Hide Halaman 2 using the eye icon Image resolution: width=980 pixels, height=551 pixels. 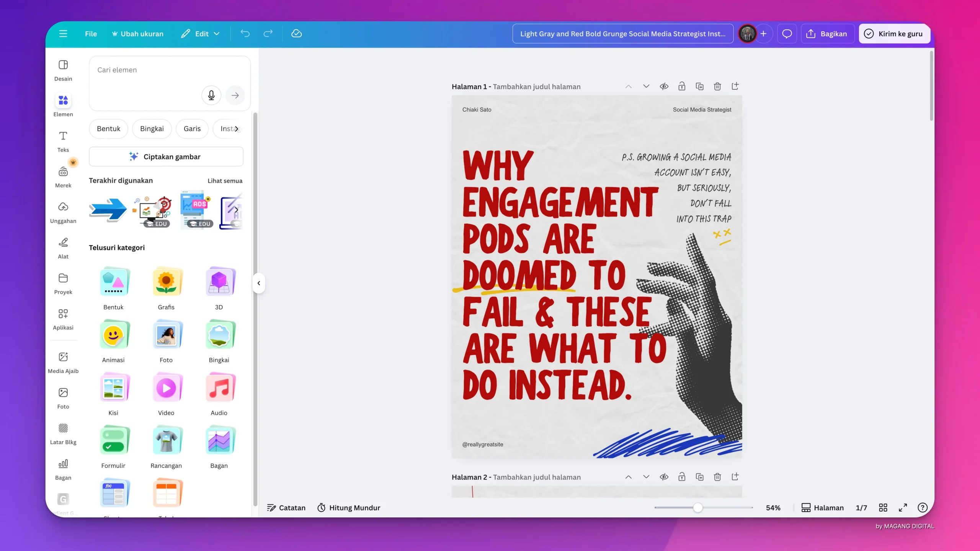point(664,477)
